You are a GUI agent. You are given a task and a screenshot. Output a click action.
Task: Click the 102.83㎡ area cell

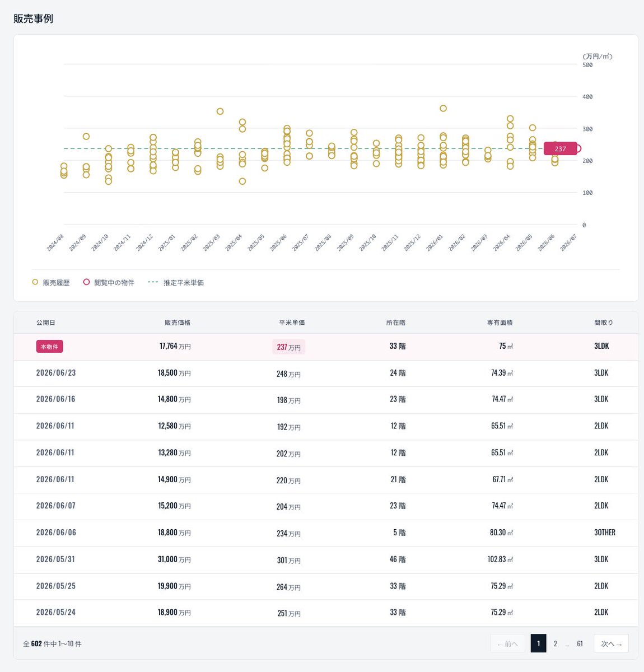pos(500,559)
